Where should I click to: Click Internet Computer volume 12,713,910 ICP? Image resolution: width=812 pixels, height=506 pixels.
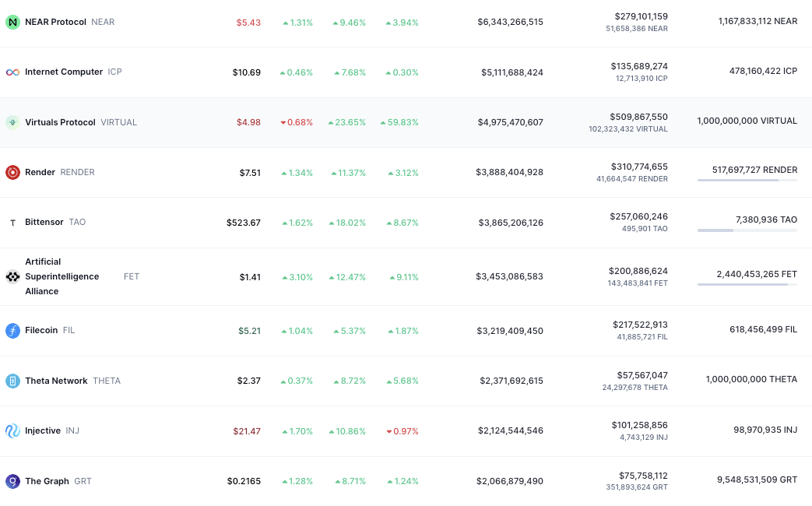click(x=642, y=78)
